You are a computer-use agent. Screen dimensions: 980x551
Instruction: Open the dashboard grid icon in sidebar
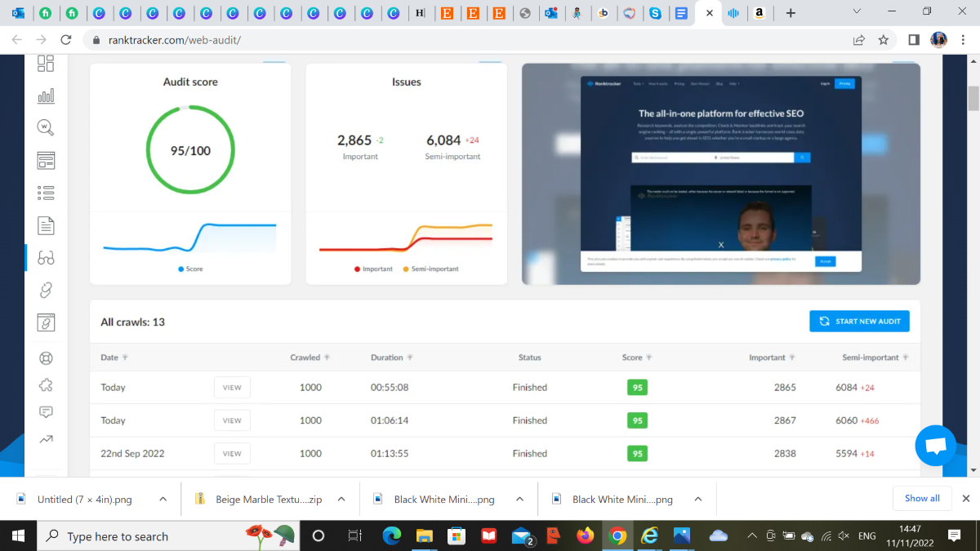click(x=46, y=64)
